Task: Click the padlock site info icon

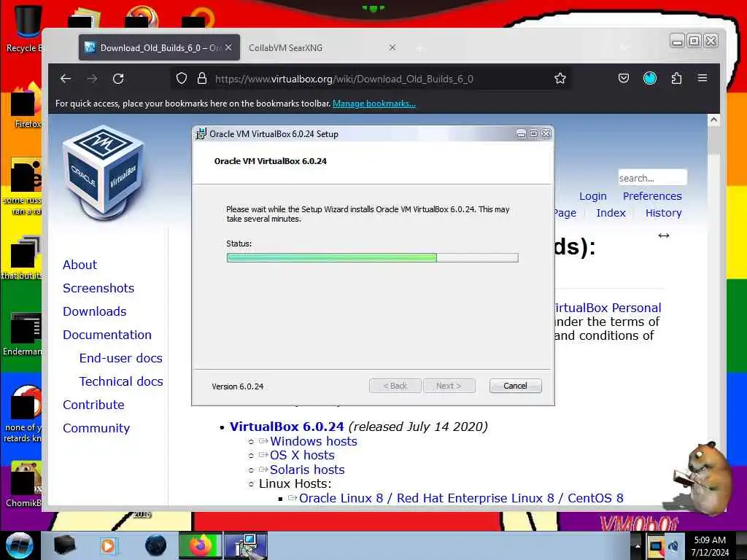Action: click(202, 79)
